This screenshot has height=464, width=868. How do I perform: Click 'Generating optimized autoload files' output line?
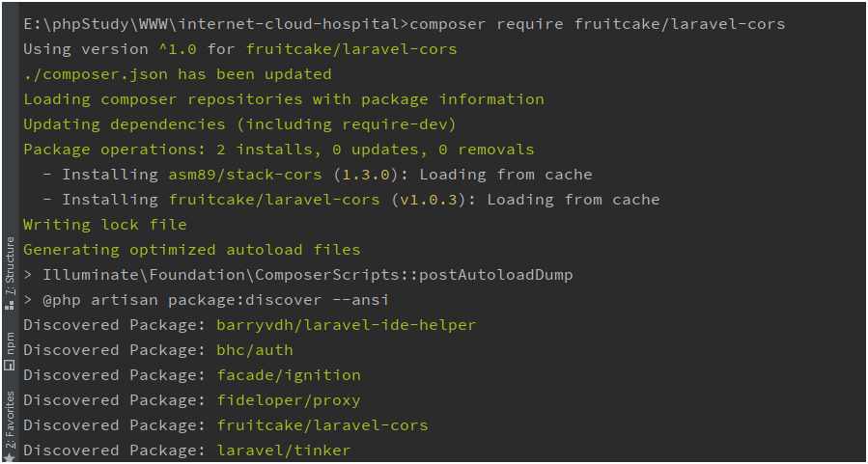(x=192, y=250)
